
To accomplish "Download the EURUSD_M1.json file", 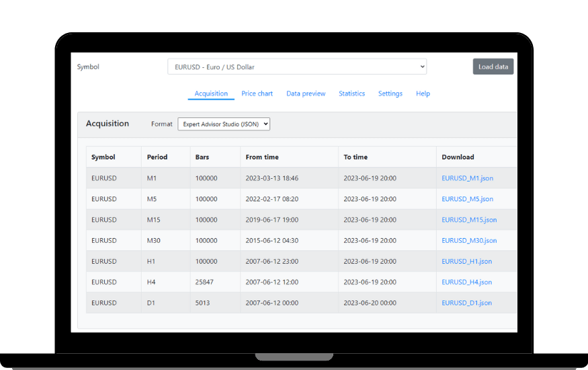I will coord(467,178).
